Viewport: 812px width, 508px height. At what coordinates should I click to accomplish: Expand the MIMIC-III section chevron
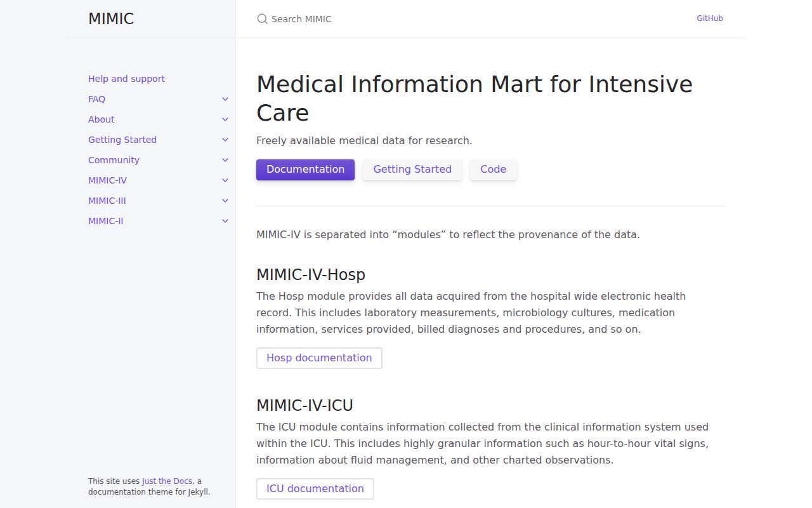click(225, 201)
